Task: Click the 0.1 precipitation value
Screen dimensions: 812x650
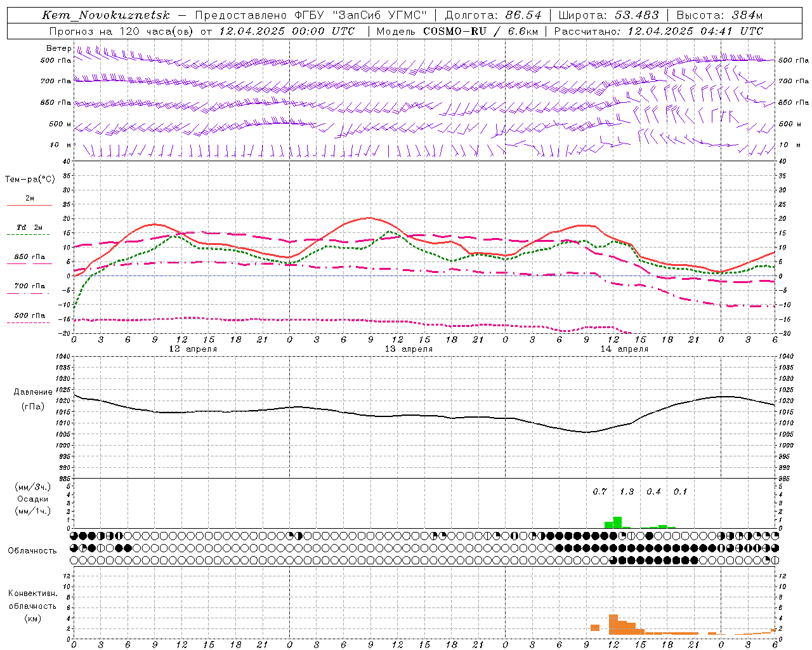Action: tap(680, 492)
